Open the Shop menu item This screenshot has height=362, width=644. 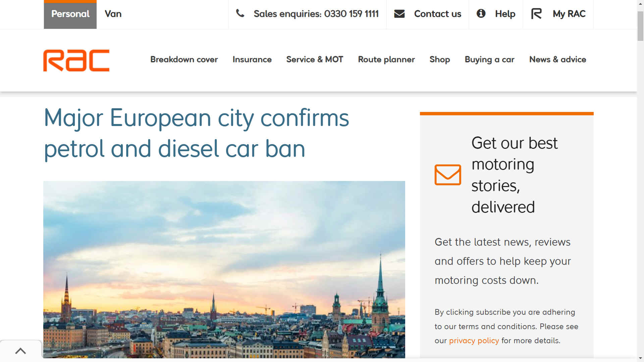(x=439, y=59)
